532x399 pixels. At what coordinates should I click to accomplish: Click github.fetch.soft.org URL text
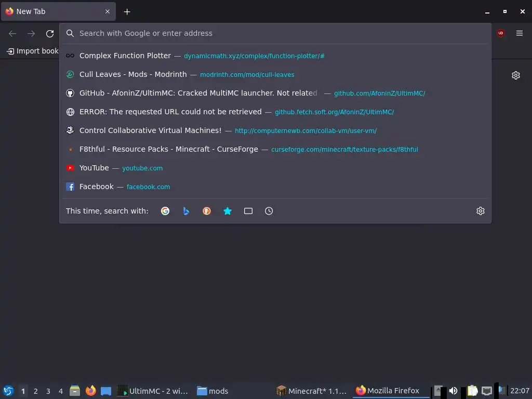pyautogui.click(x=334, y=112)
